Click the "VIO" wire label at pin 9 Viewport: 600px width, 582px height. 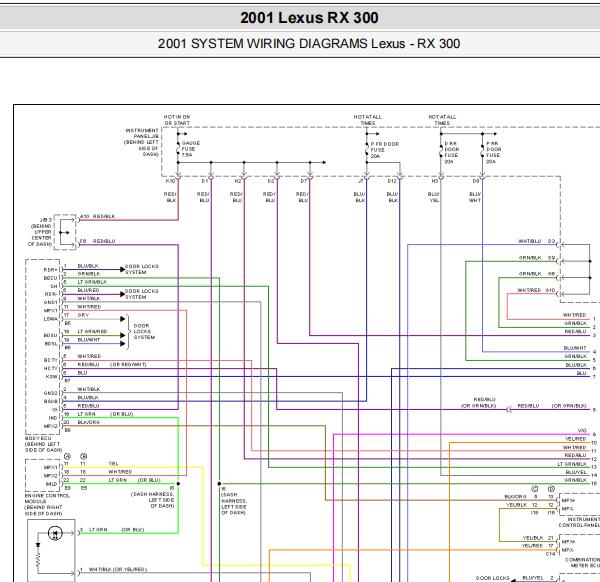pyautogui.click(x=582, y=430)
